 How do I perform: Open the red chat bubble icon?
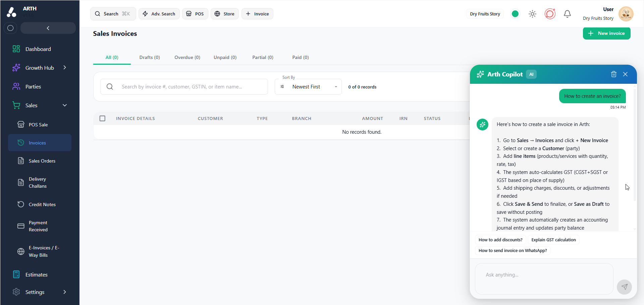550,14
